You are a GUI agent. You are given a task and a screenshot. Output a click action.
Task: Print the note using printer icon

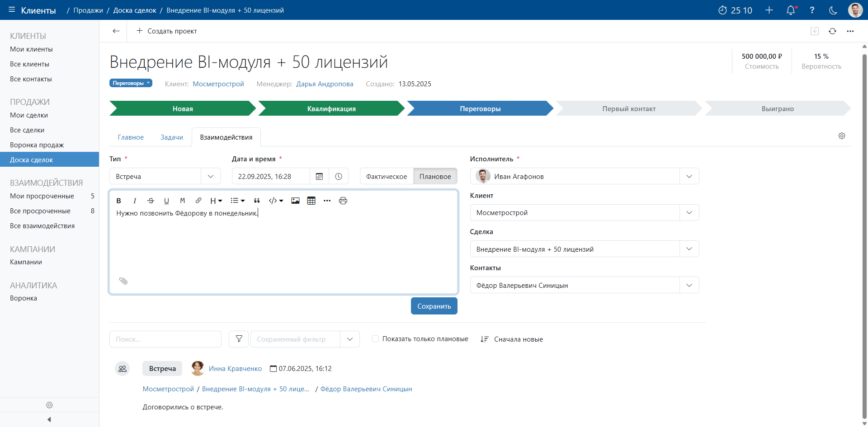click(343, 201)
